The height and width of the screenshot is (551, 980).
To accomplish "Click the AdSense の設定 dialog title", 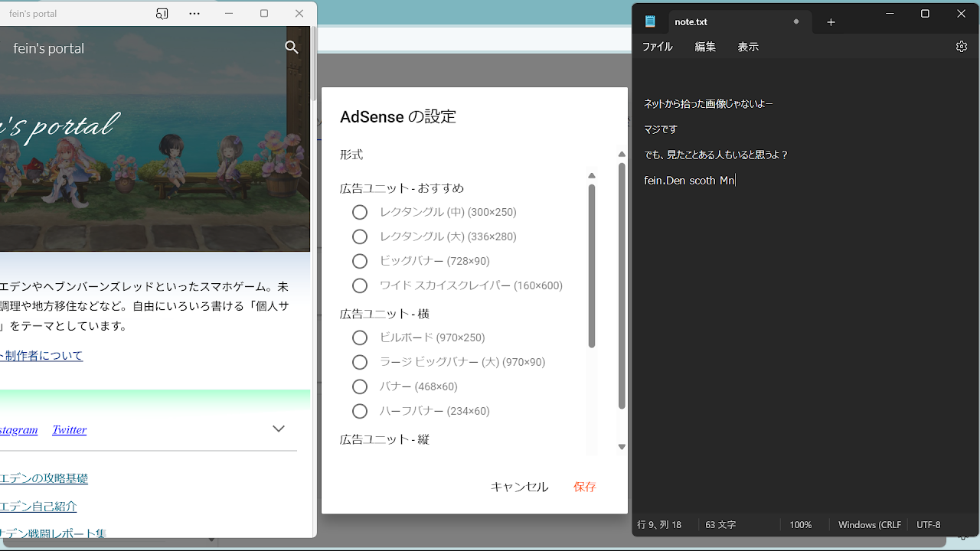I will point(398,117).
